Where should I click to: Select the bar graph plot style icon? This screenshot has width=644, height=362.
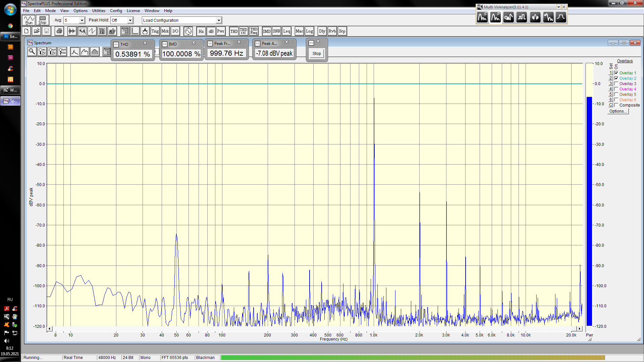pyautogui.click(x=95, y=52)
